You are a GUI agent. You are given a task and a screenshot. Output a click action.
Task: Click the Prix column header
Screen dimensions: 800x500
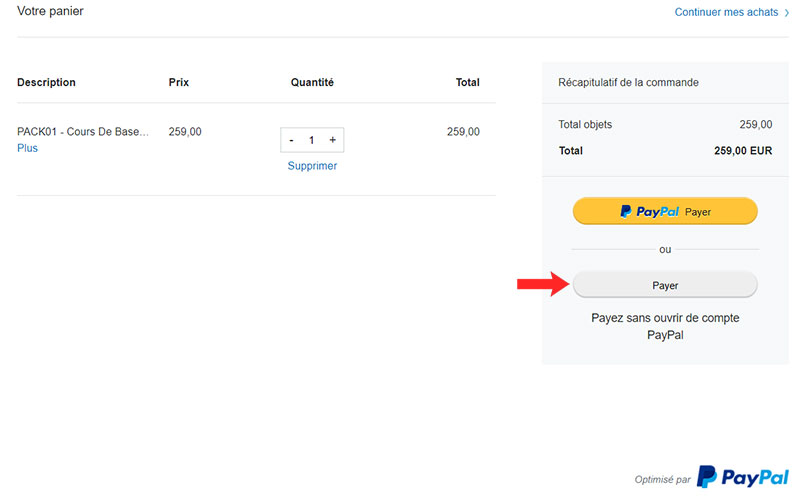coord(179,82)
